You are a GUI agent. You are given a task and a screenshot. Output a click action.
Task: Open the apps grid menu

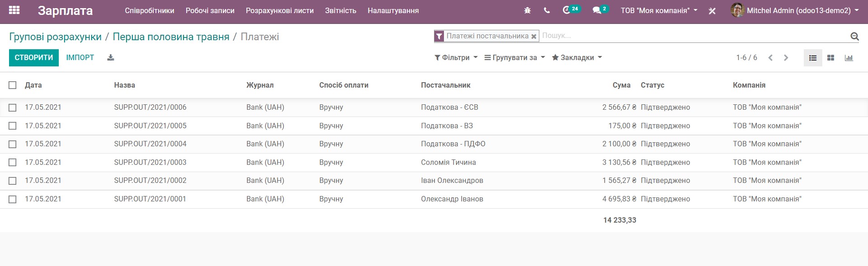tap(14, 10)
